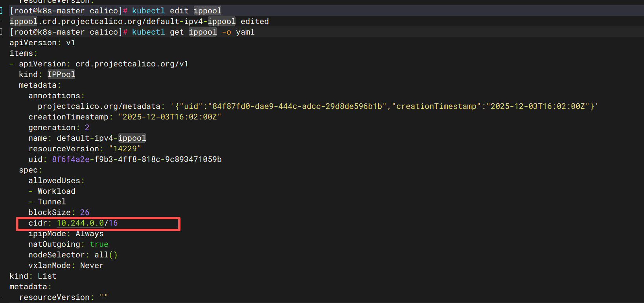Click the underlined 10.244.0.0 cidr address

pos(80,223)
